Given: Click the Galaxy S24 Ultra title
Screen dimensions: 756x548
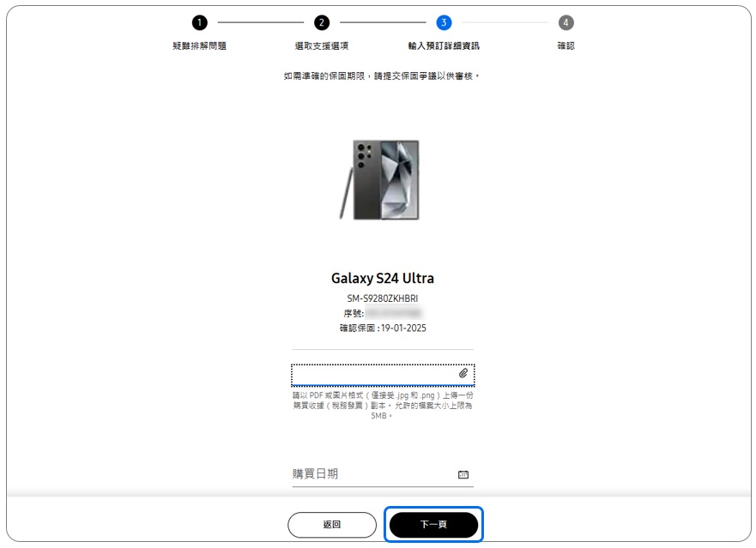Looking at the screenshot, I should coord(383,278).
